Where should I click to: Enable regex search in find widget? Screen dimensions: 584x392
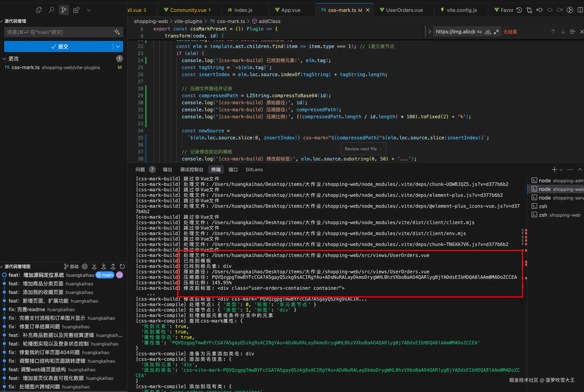[496, 32]
